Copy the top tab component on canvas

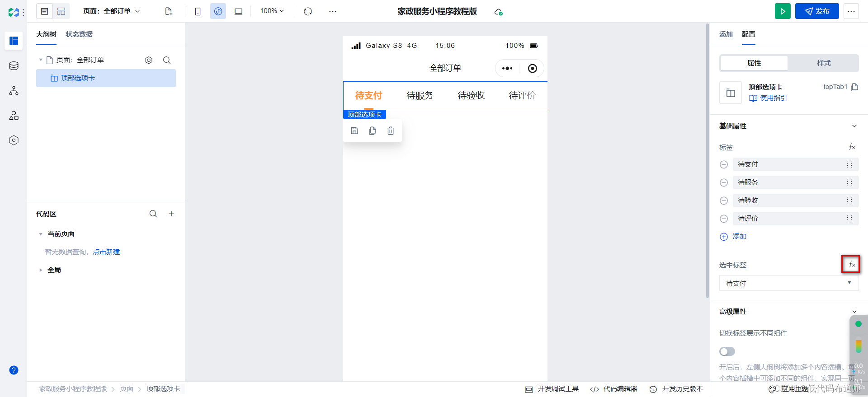point(373,131)
